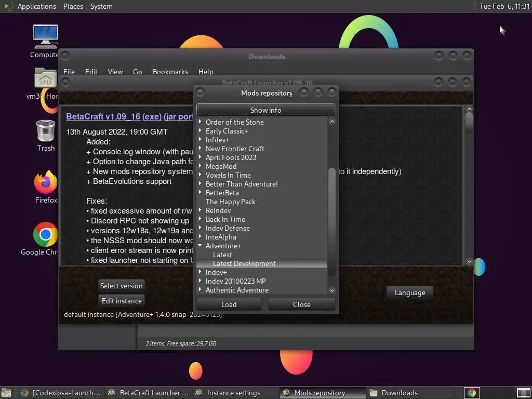The width and height of the screenshot is (532, 399).
Task: Expand the Order of the Stone entry
Action: [200, 122]
